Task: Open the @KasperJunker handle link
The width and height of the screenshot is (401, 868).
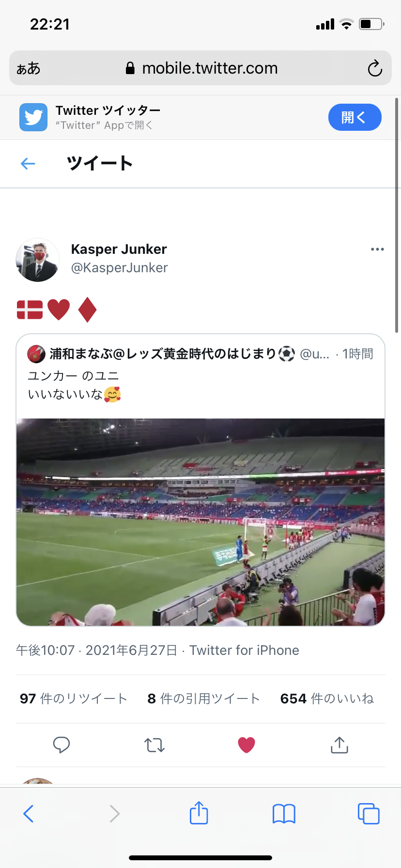Action: tap(119, 268)
